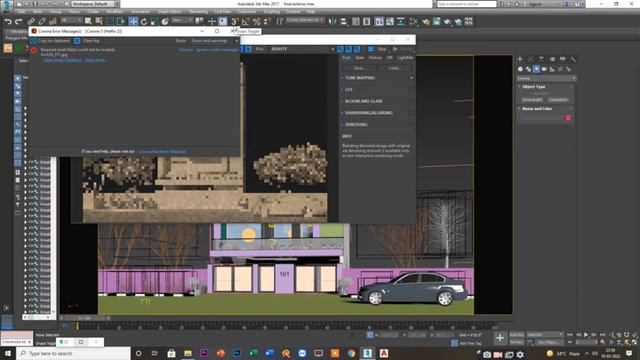Switch to the Post tab in VFB

pyautogui.click(x=346, y=58)
